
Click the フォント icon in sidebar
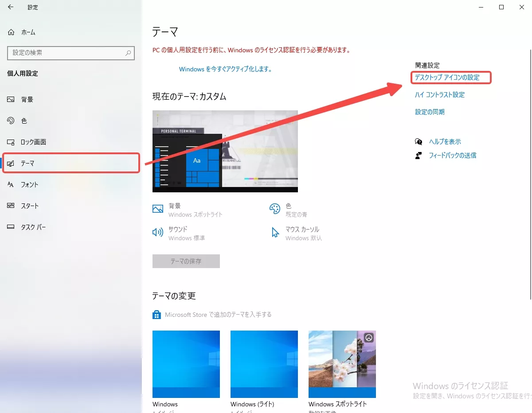coord(11,185)
